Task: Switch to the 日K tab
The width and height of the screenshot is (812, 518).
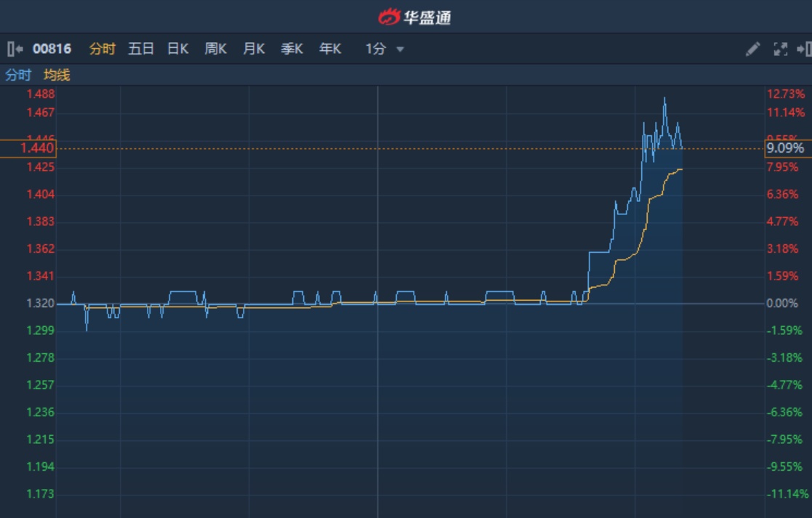Action: (x=178, y=49)
